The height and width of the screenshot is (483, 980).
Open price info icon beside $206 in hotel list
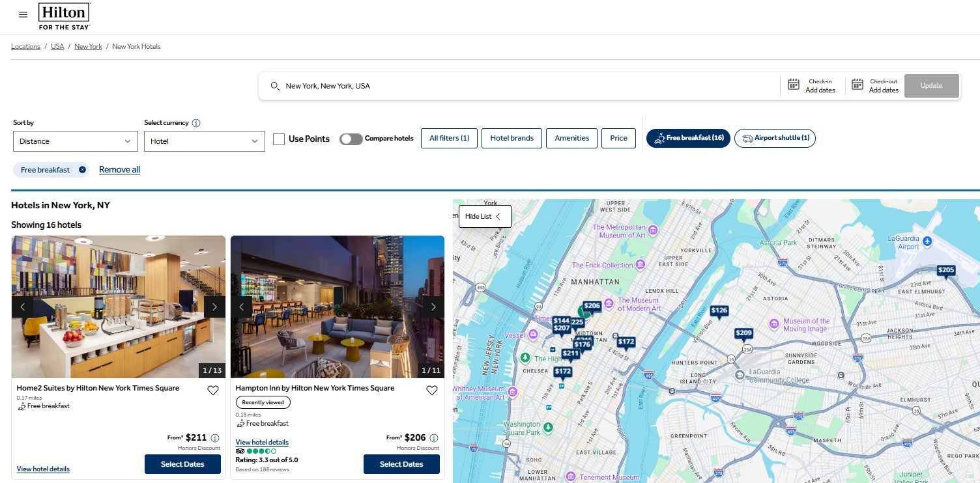click(x=434, y=438)
